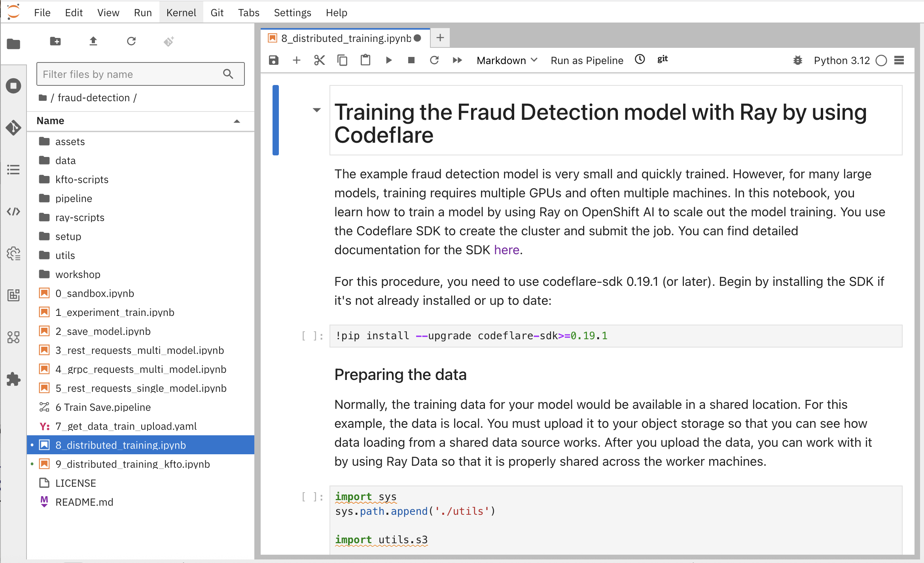
Task: Create a new folder in file browser
Action: pos(55,41)
